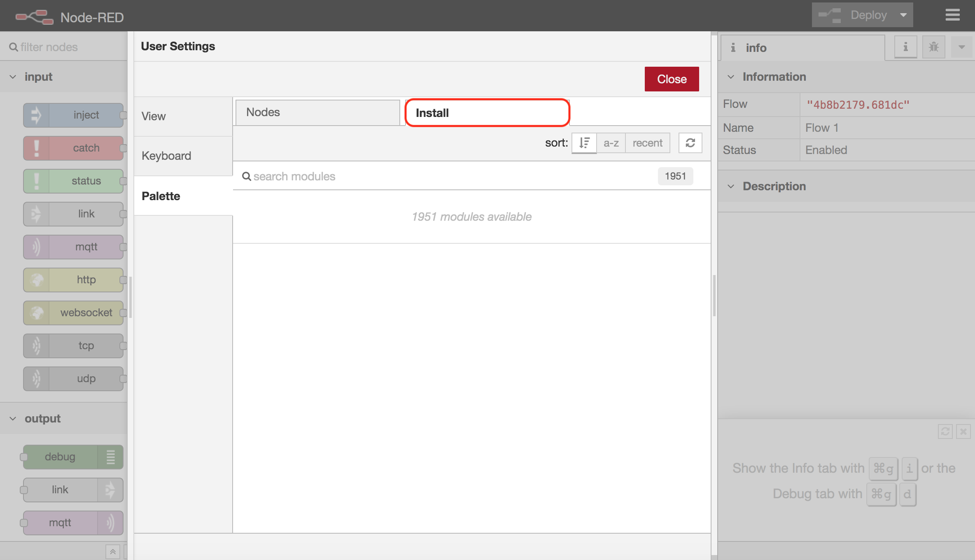Viewport: 975px width, 560px height.
Task: Open the info sidebar tab
Action: [803, 48]
